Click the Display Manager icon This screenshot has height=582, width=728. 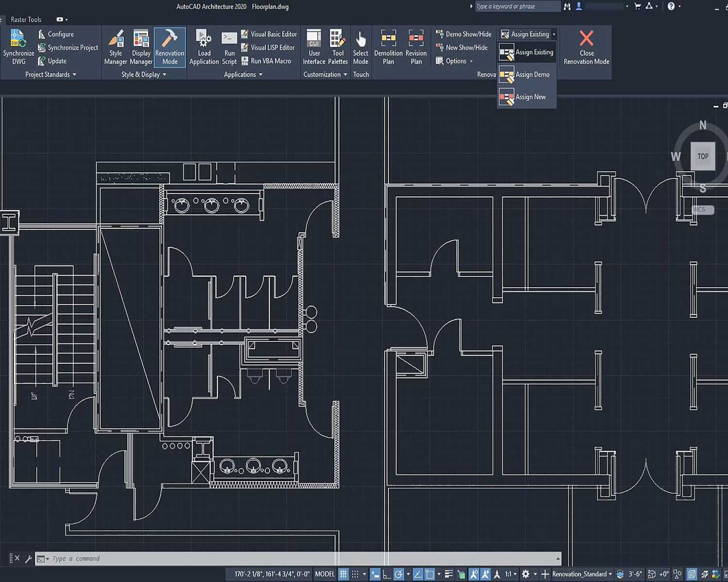tap(141, 47)
